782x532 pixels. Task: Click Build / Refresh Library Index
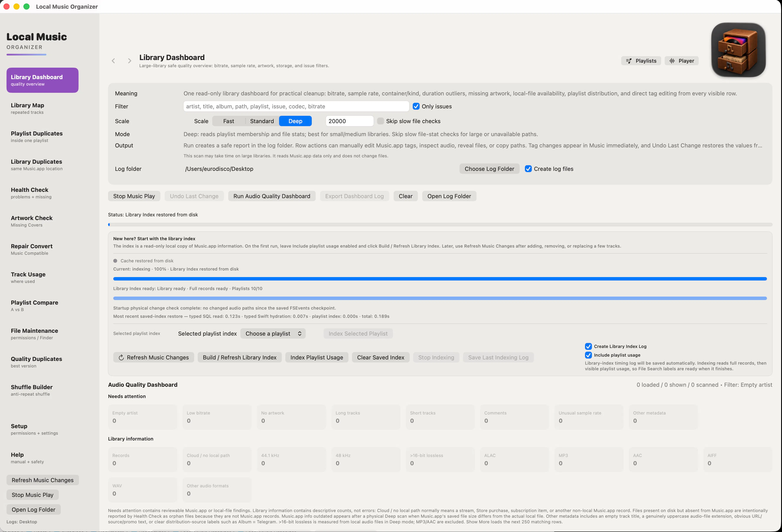tap(240, 357)
